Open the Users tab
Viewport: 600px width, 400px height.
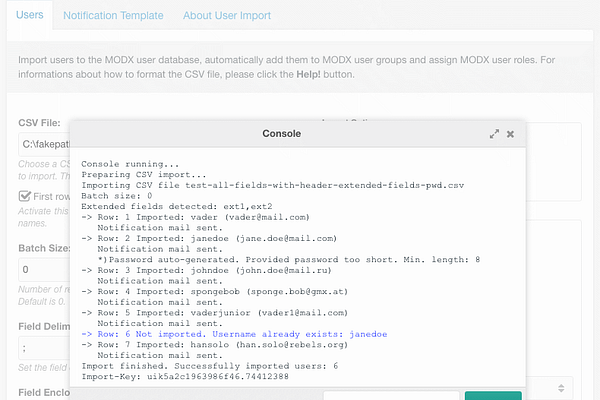(29, 15)
